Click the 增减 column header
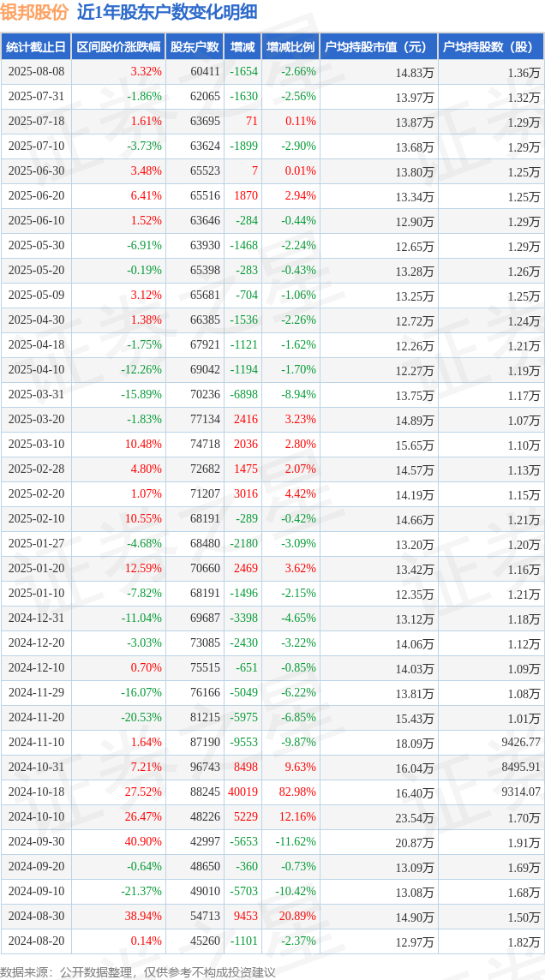 [242, 46]
